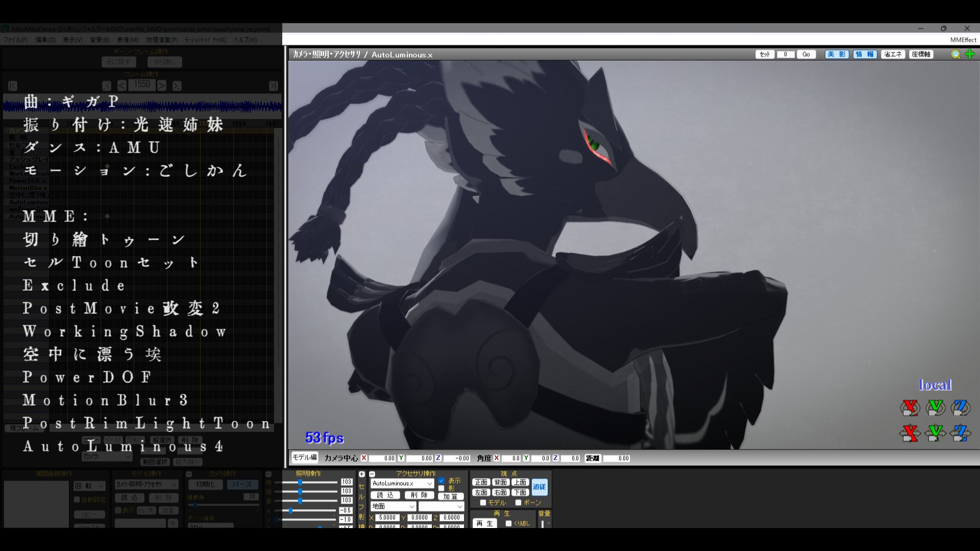The height and width of the screenshot is (551, 980).
Task: Click the plus expand icon beside lighting panel
Action: coord(361,474)
